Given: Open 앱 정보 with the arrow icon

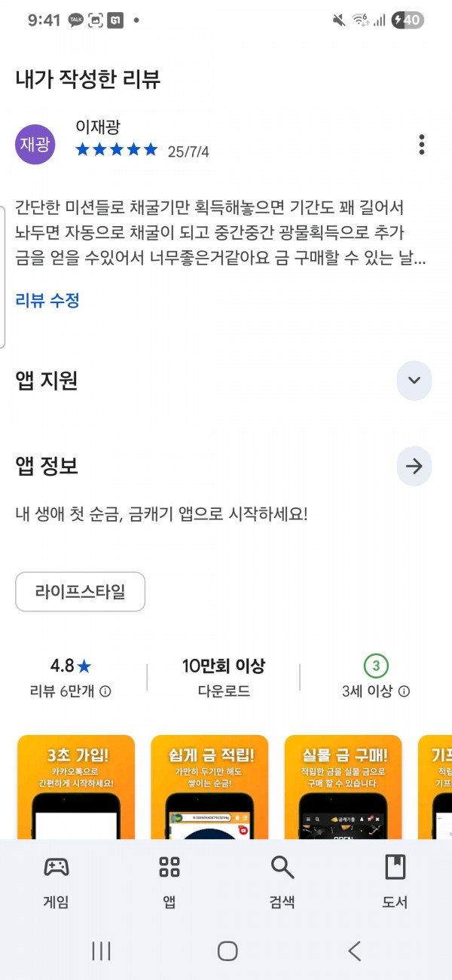Looking at the screenshot, I should [414, 466].
